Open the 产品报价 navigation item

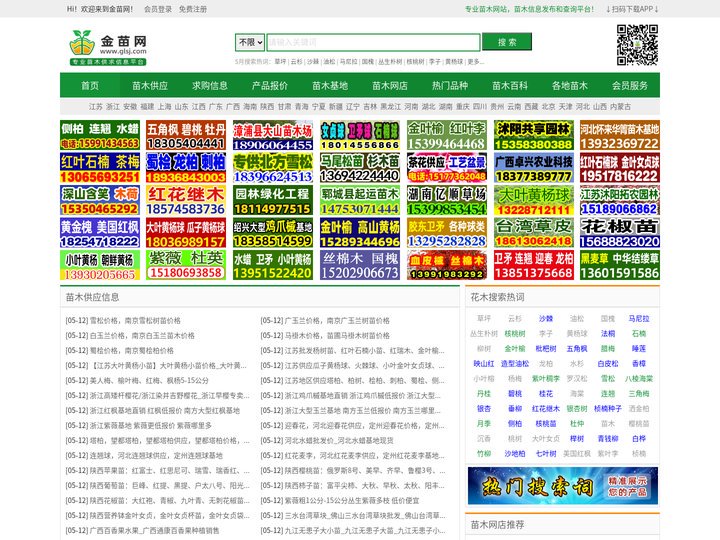point(270,85)
